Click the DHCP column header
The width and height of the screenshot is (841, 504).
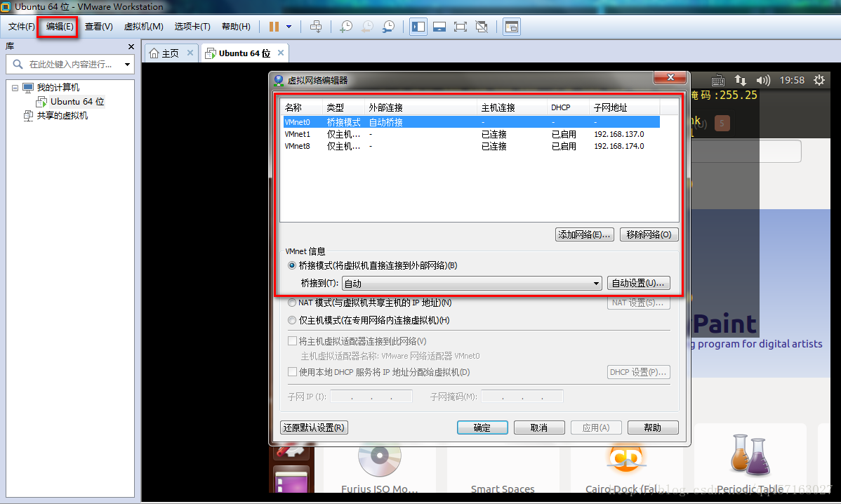coord(568,107)
